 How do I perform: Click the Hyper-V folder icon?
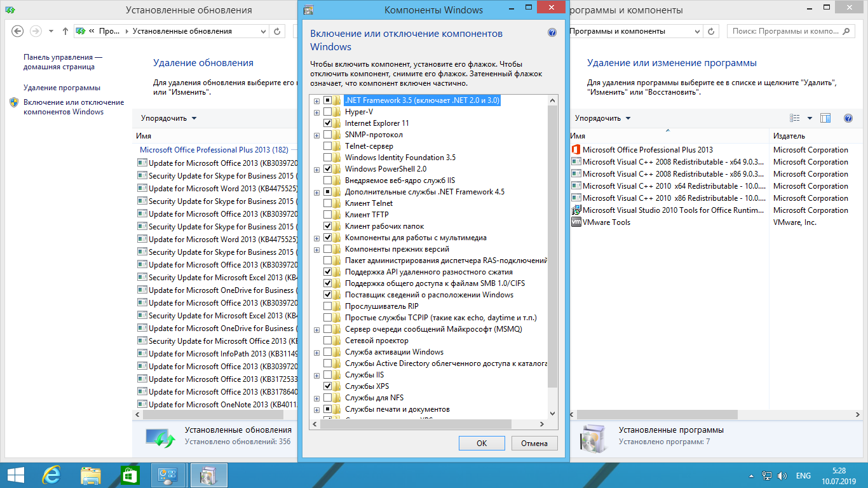[x=337, y=112]
